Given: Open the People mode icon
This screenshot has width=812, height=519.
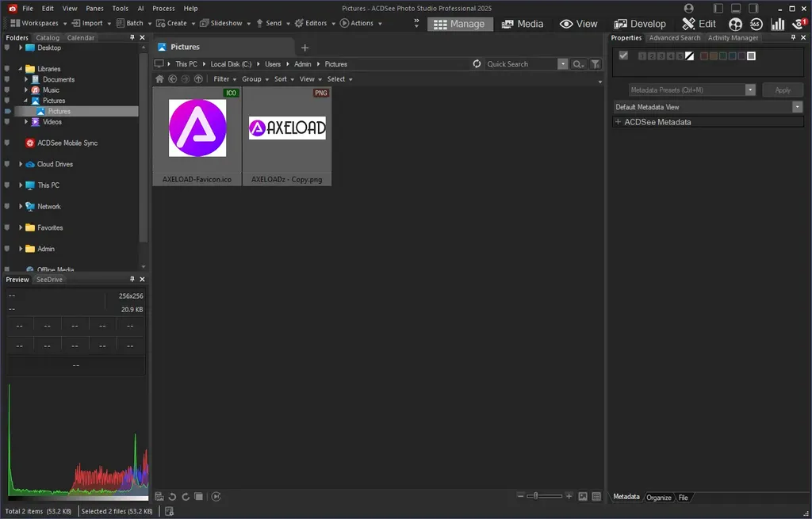Looking at the screenshot, I should coord(735,24).
